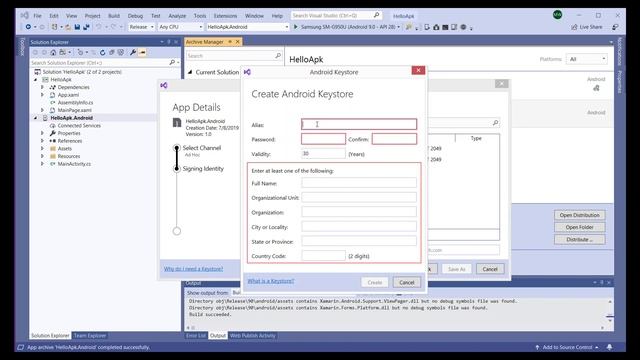Switch to the Team Explorer tab
This screenshot has height=360, width=640.
tap(90, 336)
